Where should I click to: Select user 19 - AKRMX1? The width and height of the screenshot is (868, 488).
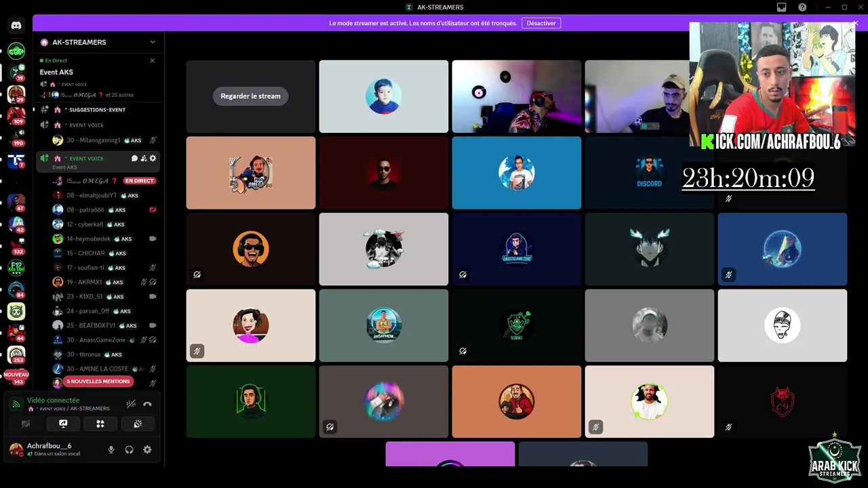(x=104, y=282)
